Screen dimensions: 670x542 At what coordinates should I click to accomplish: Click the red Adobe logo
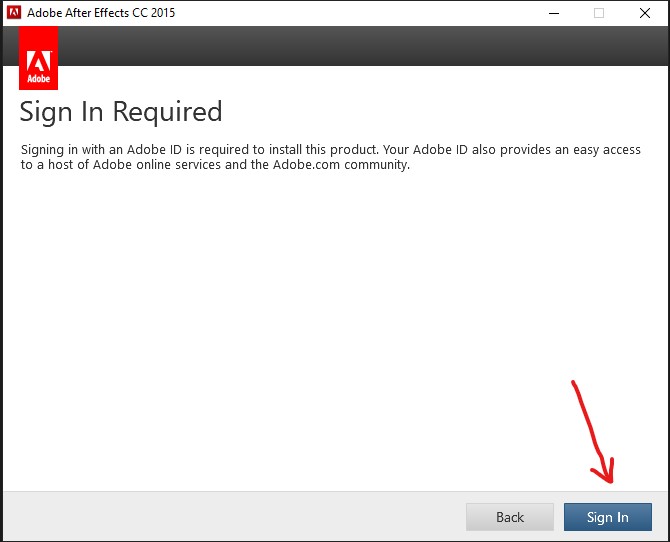[38, 58]
